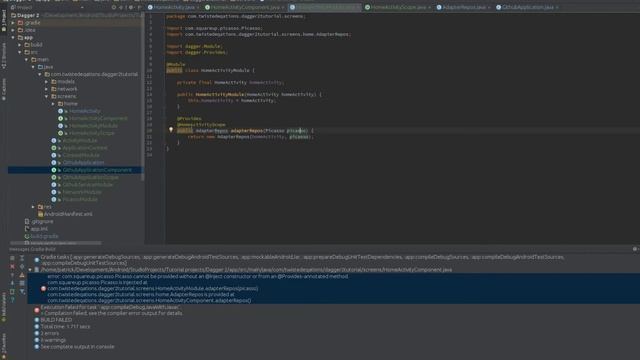Click the BUILD FAILED message
Screen dimensions: 640x360
pos(56,320)
